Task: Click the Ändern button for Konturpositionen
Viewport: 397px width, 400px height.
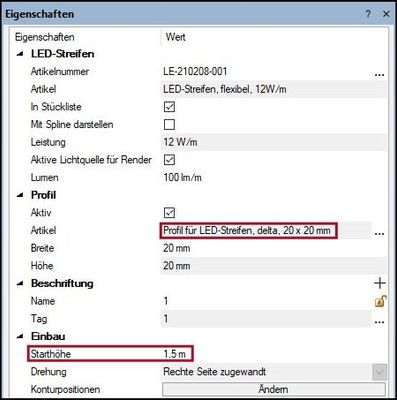Action: click(x=274, y=389)
